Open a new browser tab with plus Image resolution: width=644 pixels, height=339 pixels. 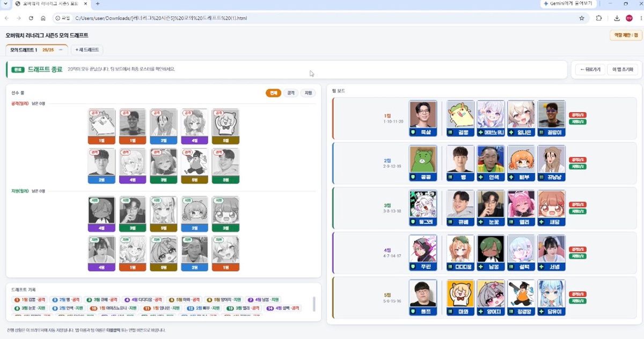pyautogui.click(x=97, y=4)
